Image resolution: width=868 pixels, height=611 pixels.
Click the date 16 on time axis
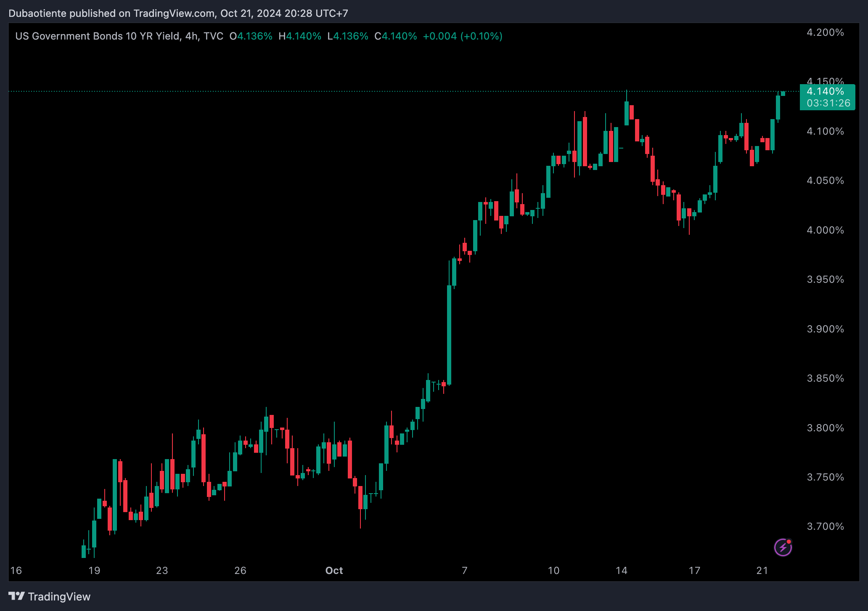(16, 571)
